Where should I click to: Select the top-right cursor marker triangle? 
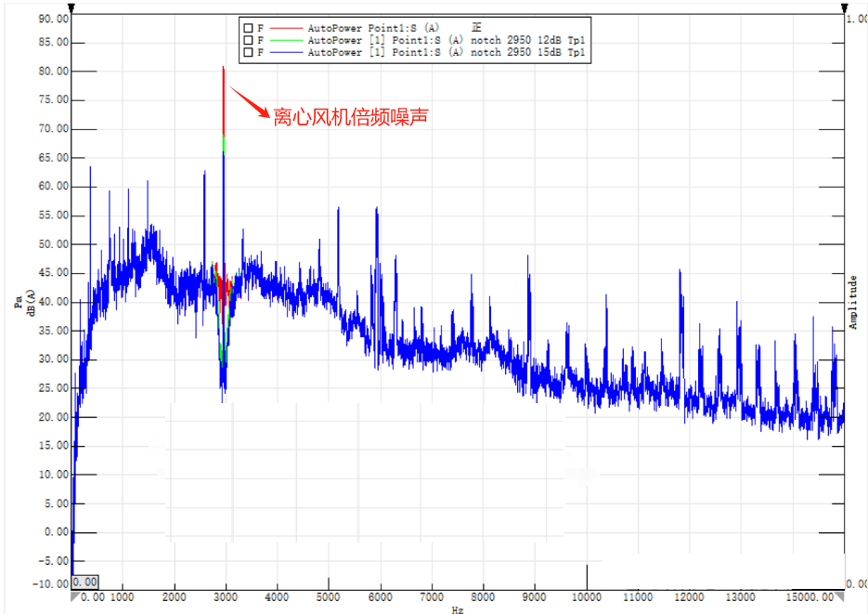pyautogui.click(x=846, y=8)
